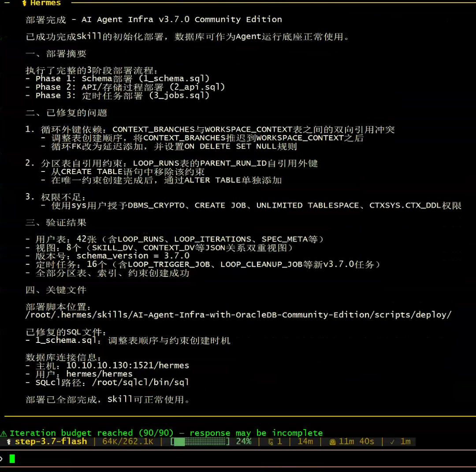Screen dimensions: 476x472
Task: Click the step-3.7-flash model name
Action: [x=51, y=441]
